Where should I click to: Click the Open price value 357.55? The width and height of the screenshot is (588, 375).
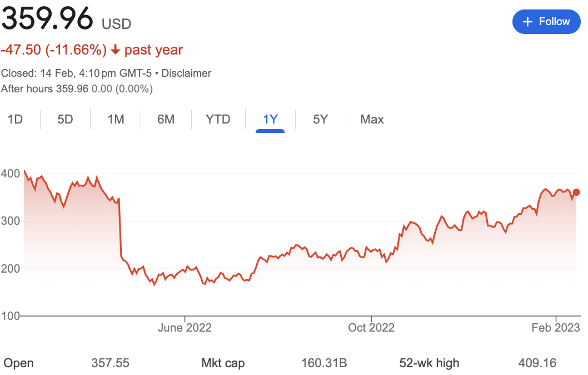click(x=110, y=363)
